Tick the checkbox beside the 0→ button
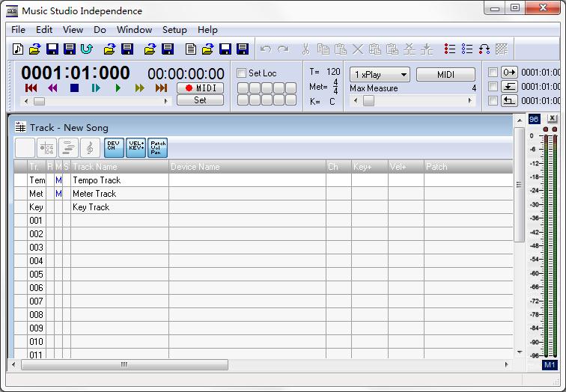The image size is (566, 392). pyautogui.click(x=493, y=73)
